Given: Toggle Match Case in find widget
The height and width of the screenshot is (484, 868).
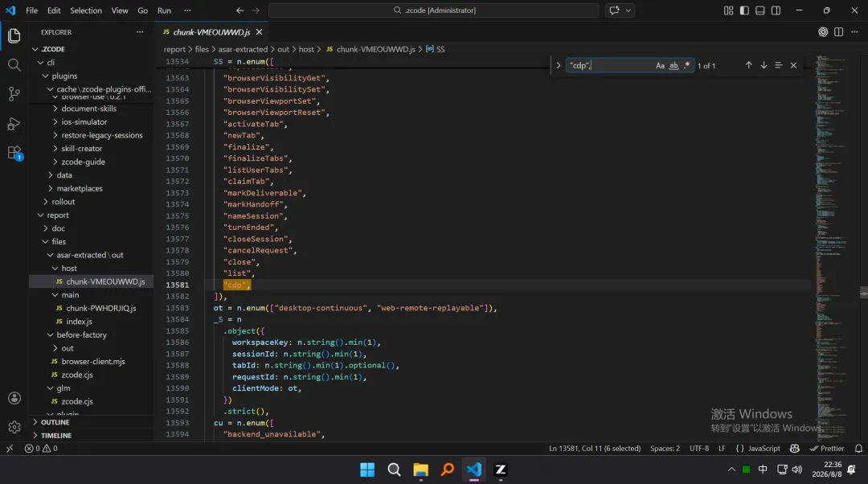Looking at the screenshot, I should (x=660, y=65).
